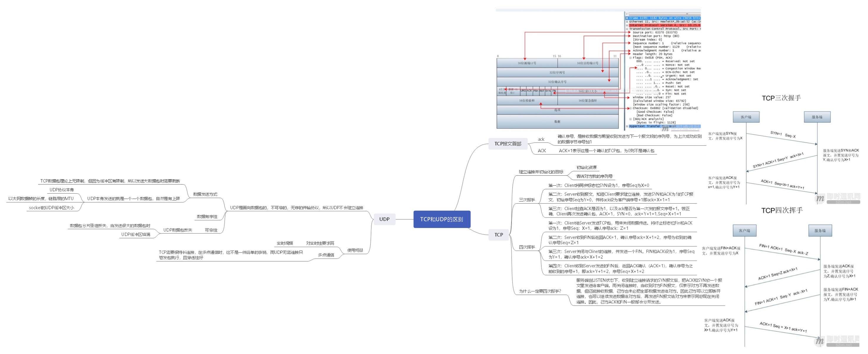Expand the Hypertext Transfer Protocol row
868x354 pixels.
coord(627,126)
